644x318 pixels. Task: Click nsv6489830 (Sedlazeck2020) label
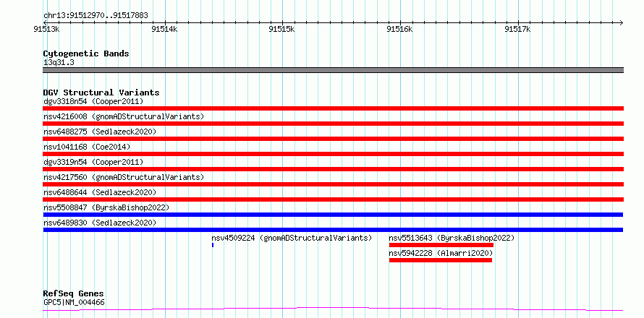point(100,223)
